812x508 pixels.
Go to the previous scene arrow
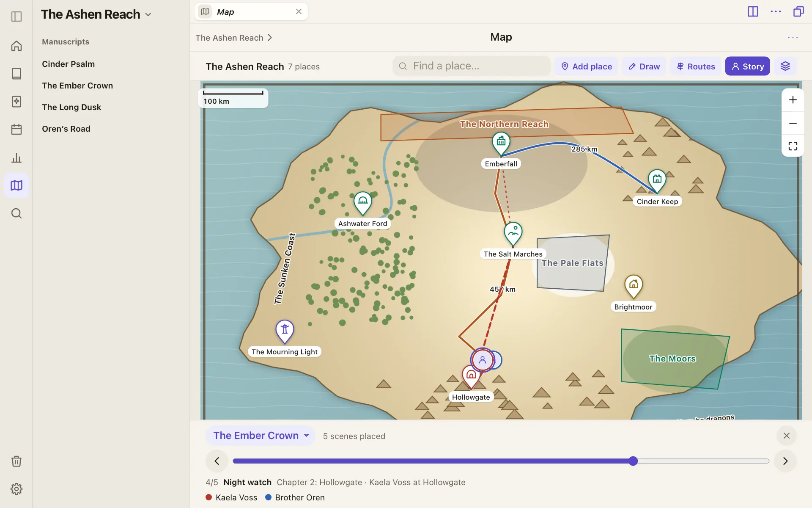(x=217, y=461)
